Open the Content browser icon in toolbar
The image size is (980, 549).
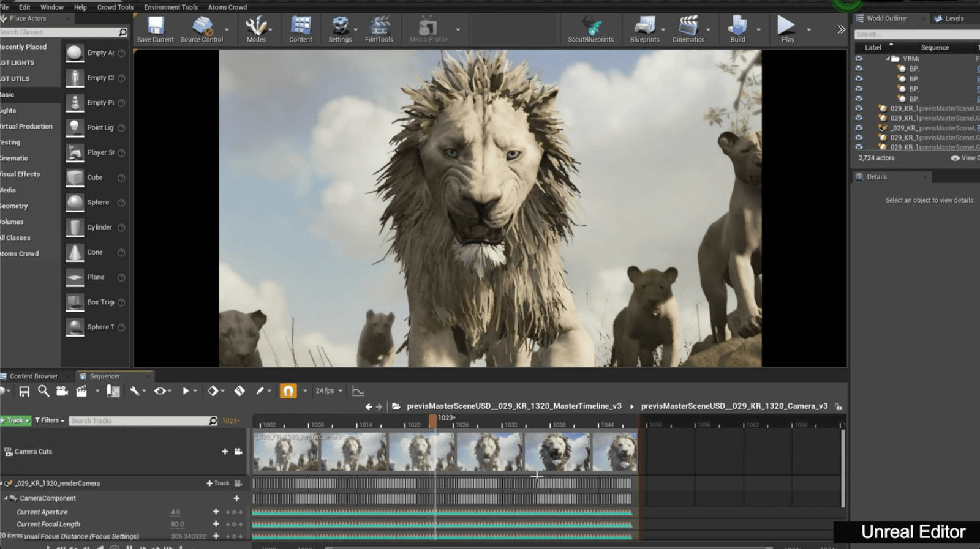coord(301,29)
